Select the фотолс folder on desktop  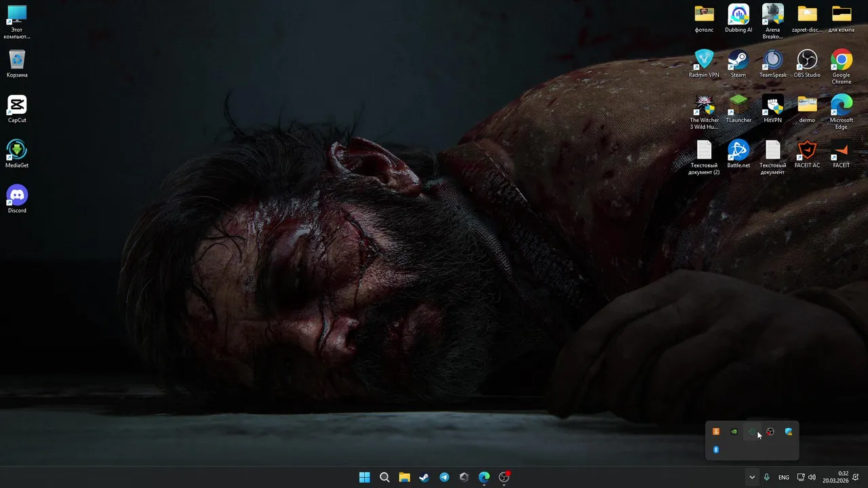click(x=704, y=18)
